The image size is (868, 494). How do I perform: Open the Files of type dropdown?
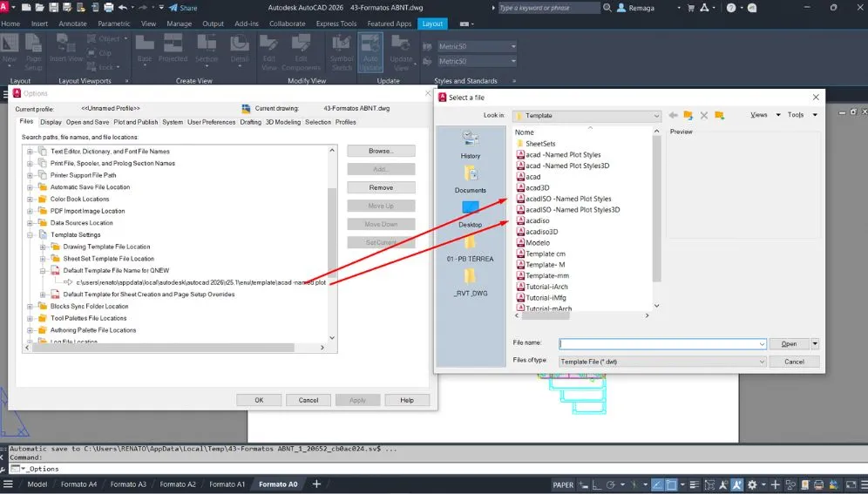click(761, 361)
